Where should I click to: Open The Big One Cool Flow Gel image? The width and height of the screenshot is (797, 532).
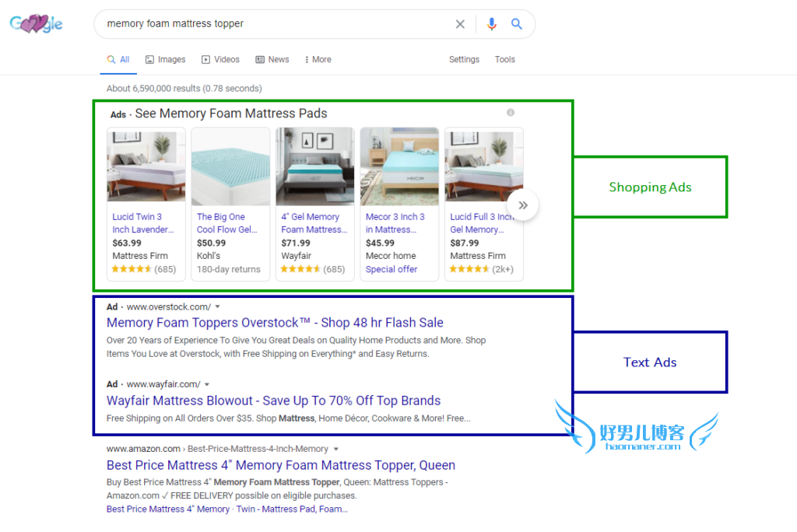pos(230,166)
